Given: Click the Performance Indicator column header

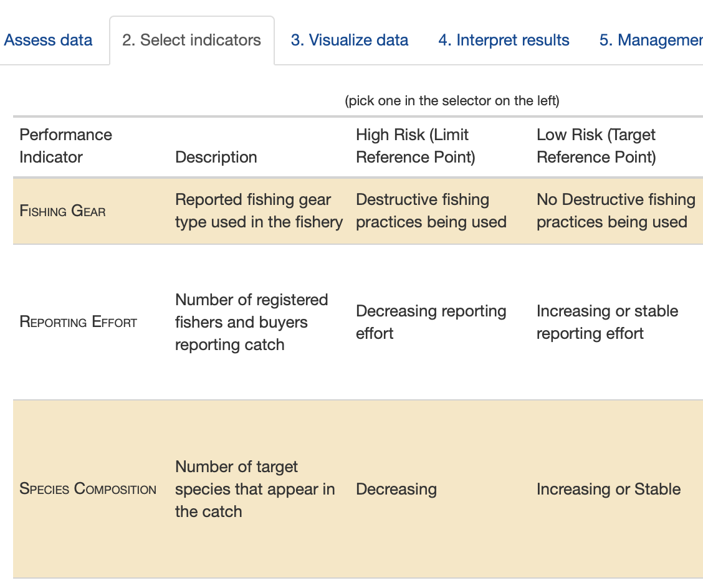Looking at the screenshot, I should click(x=65, y=146).
